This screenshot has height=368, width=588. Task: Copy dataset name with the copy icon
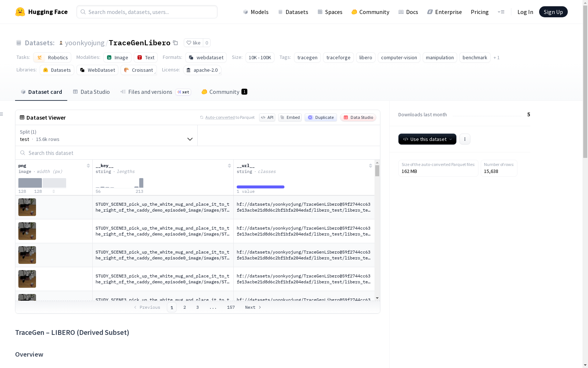(x=176, y=43)
